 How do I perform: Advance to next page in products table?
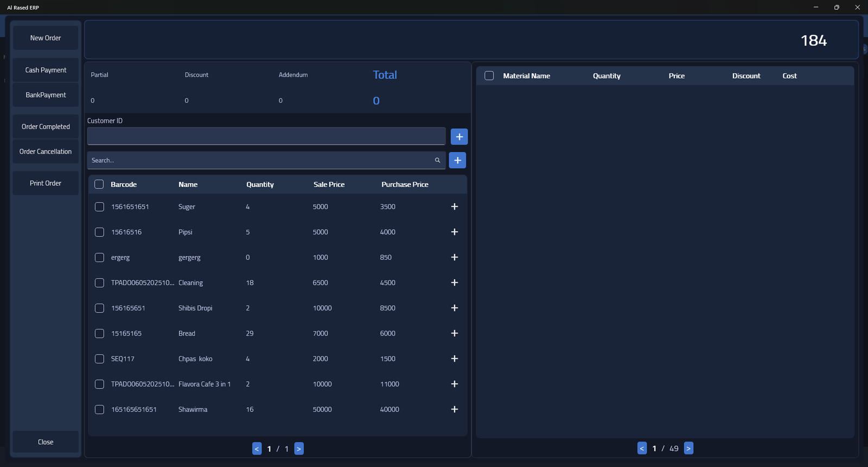pos(298,449)
